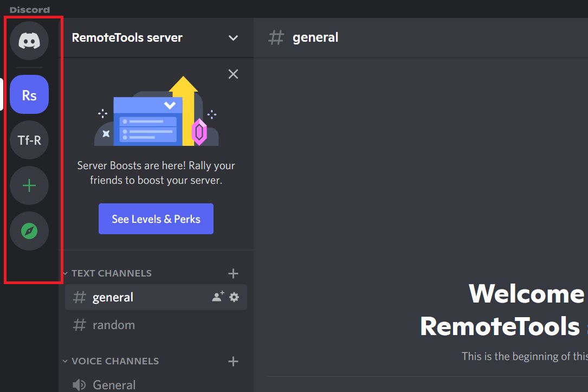Click invite people icon on general channel

(x=218, y=297)
